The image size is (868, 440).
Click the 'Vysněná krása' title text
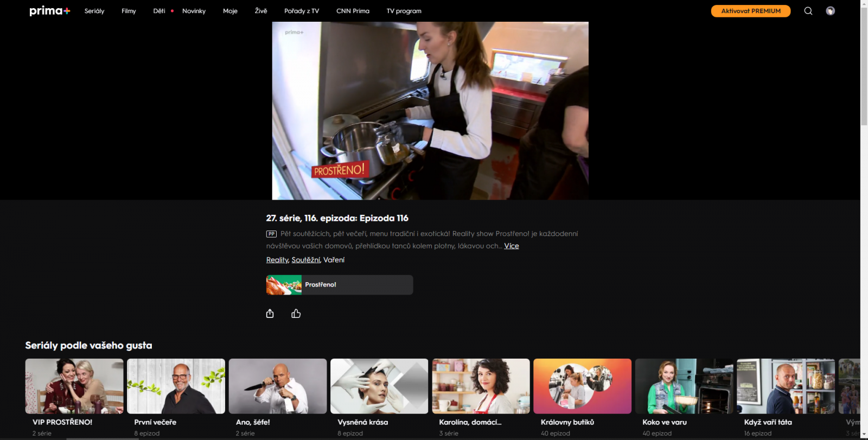tap(363, 422)
